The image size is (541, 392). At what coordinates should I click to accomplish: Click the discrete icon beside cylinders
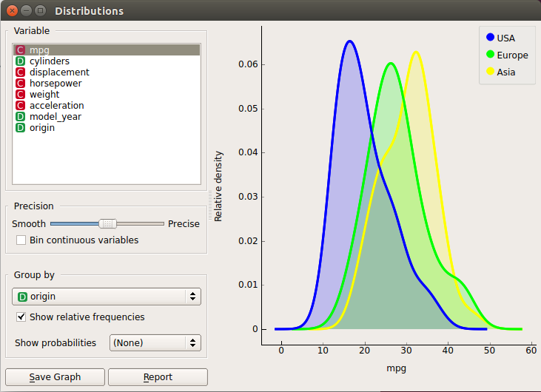(21, 61)
